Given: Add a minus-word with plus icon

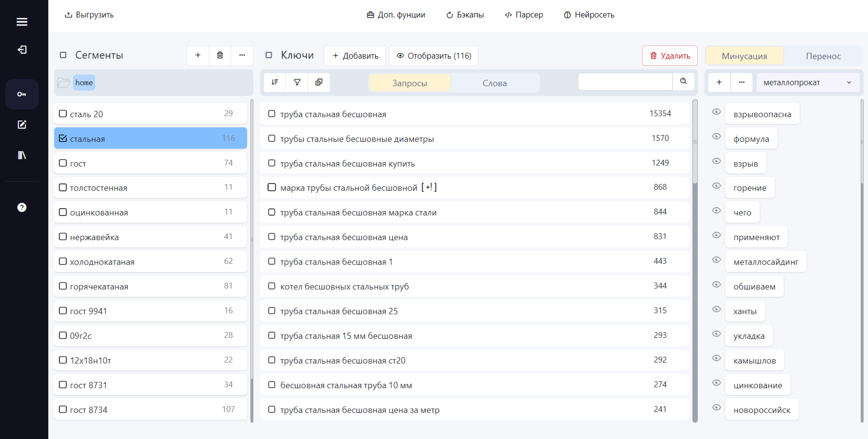Looking at the screenshot, I should (719, 82).
